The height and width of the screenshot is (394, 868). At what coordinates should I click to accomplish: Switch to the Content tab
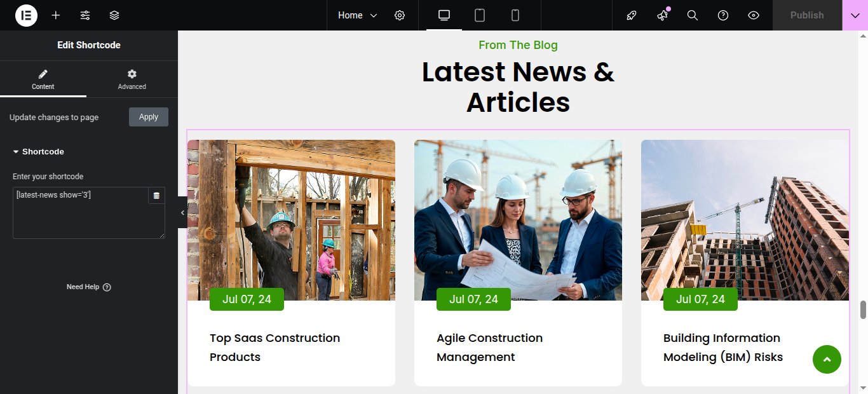pos(43,79)
